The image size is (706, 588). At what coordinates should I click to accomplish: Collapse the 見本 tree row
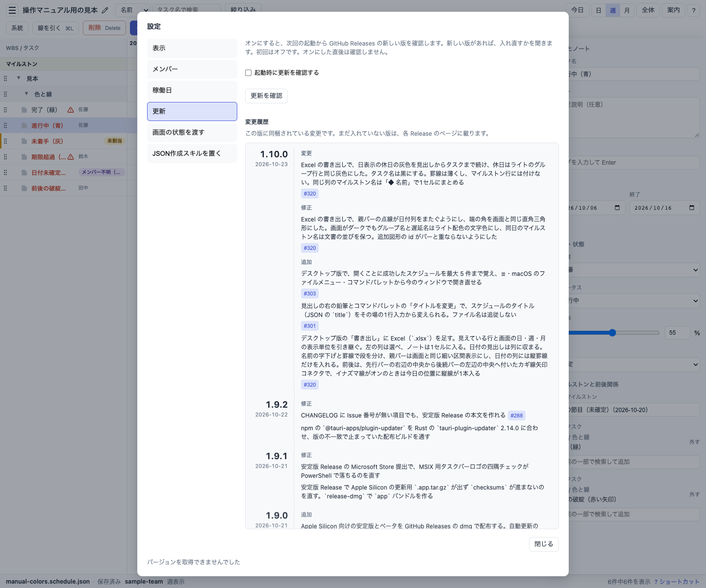tap(19, 78)
